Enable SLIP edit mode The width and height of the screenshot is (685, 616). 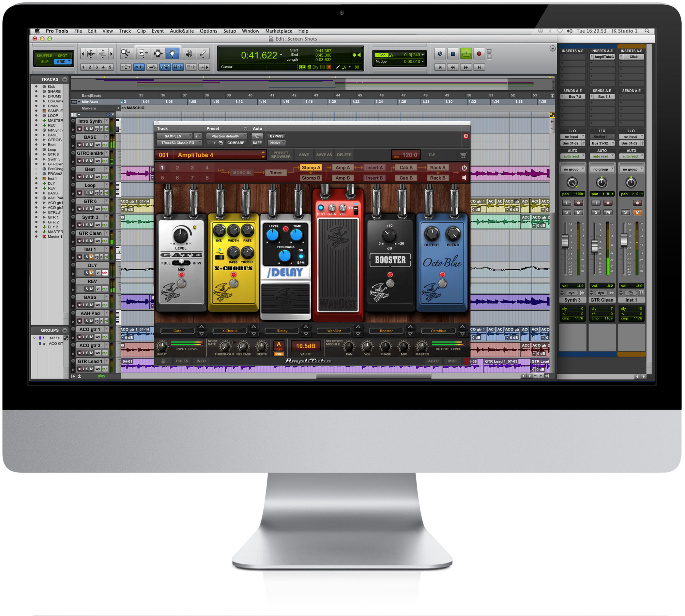coord(44,62)
